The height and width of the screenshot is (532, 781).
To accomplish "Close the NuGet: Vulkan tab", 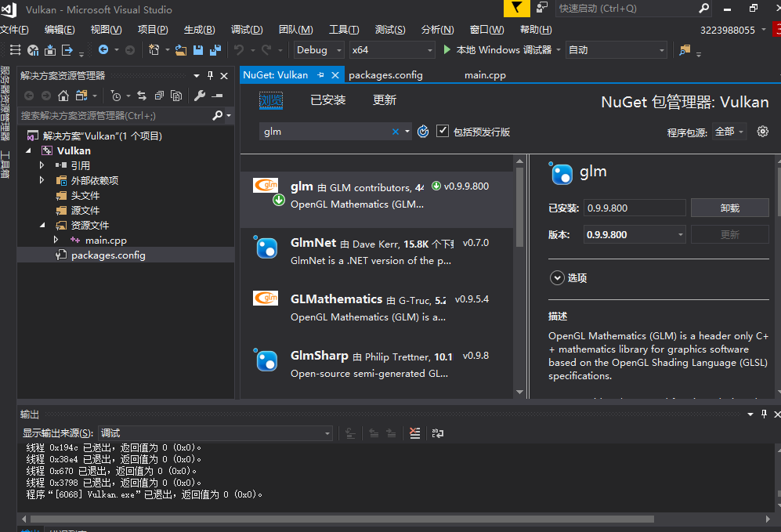I will pos(335,75).
